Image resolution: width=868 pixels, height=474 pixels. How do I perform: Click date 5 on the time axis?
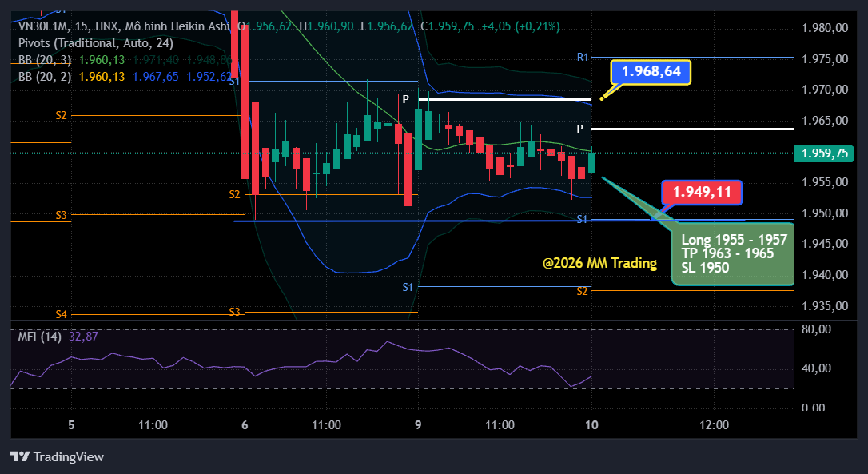pos(71,425)
